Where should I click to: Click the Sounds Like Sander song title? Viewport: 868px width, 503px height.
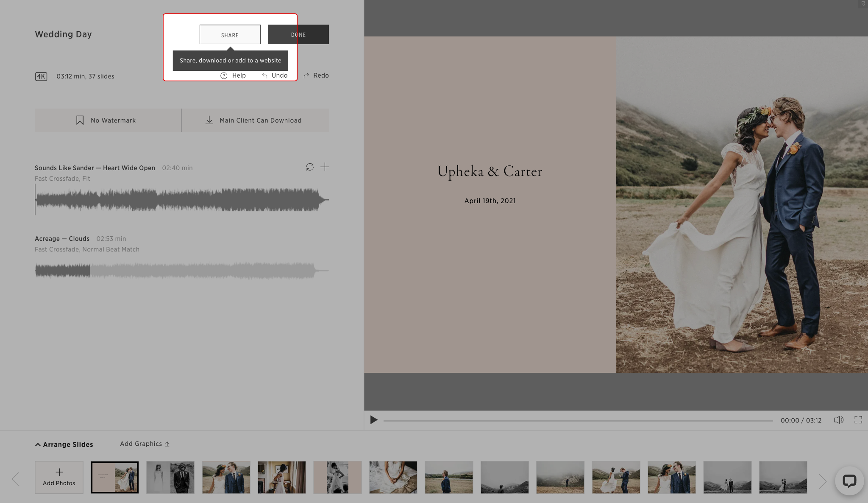click(x=95, y=168)
